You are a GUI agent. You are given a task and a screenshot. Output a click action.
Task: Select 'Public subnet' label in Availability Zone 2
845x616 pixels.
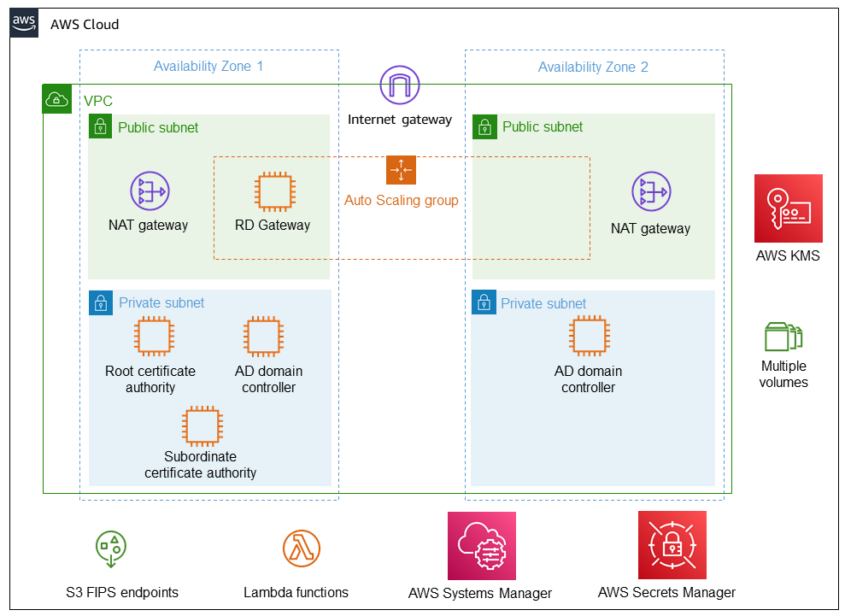tap(543, 126)
